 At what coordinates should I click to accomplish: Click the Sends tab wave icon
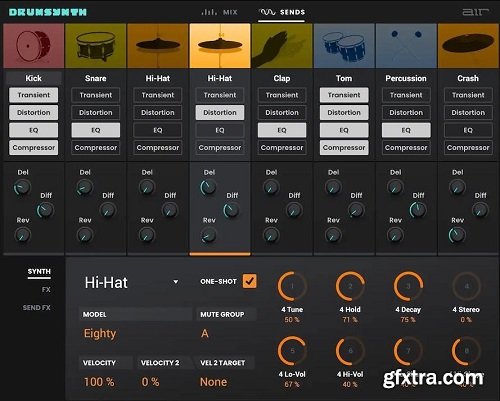coord(267,12)
